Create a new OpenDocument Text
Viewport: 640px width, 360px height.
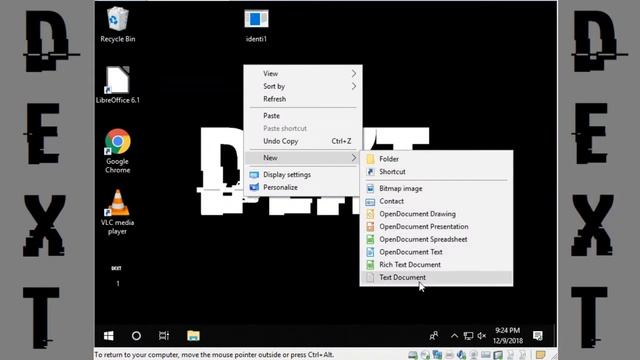click(436, 252)
